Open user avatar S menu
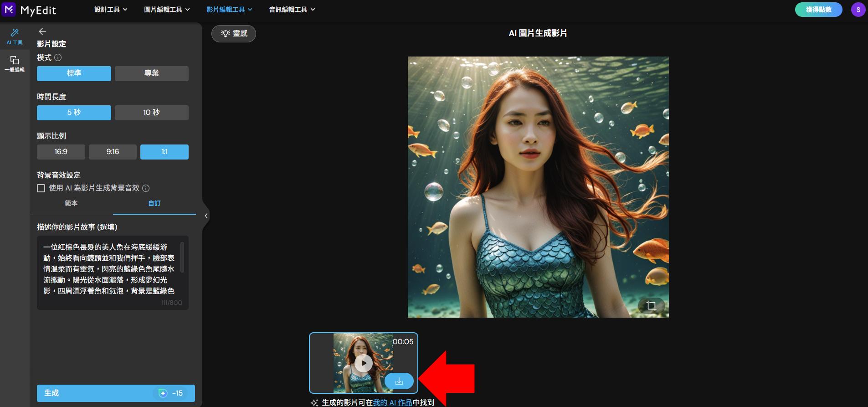 coord(858,10)
